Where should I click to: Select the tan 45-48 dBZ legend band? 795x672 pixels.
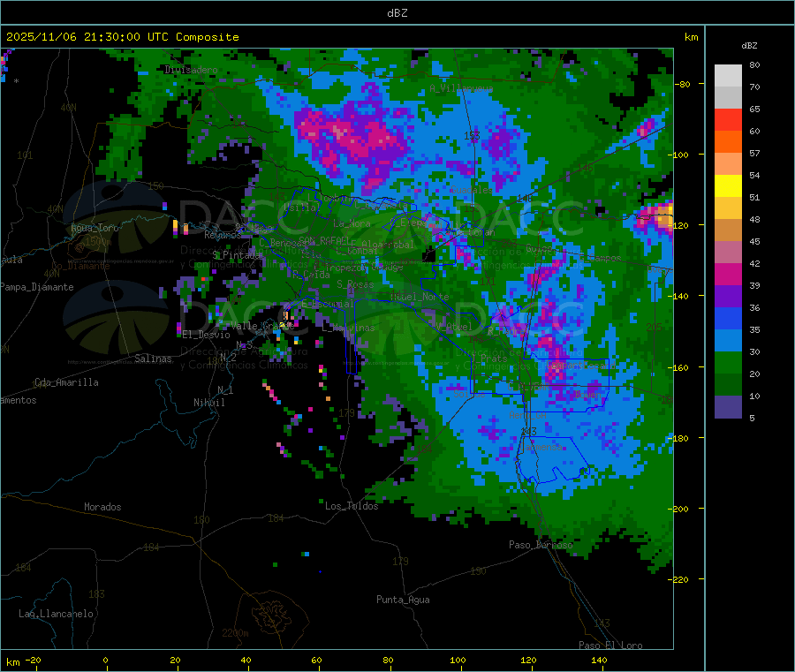728,230
